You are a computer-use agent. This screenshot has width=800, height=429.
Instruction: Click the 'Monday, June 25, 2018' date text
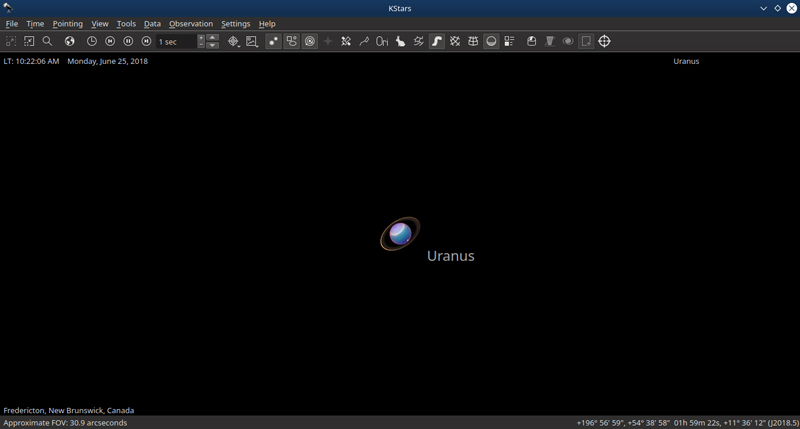pyautogui.click(x=108, y=61)
